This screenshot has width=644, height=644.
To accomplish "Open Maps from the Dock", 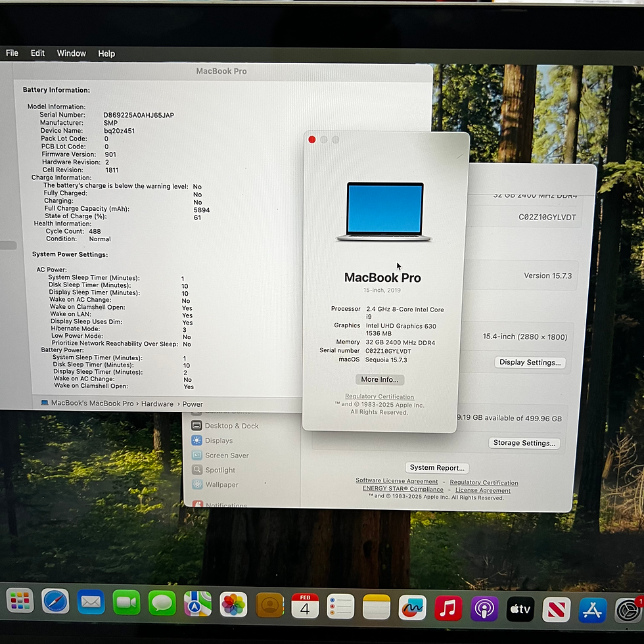I will tap(198, 603).
